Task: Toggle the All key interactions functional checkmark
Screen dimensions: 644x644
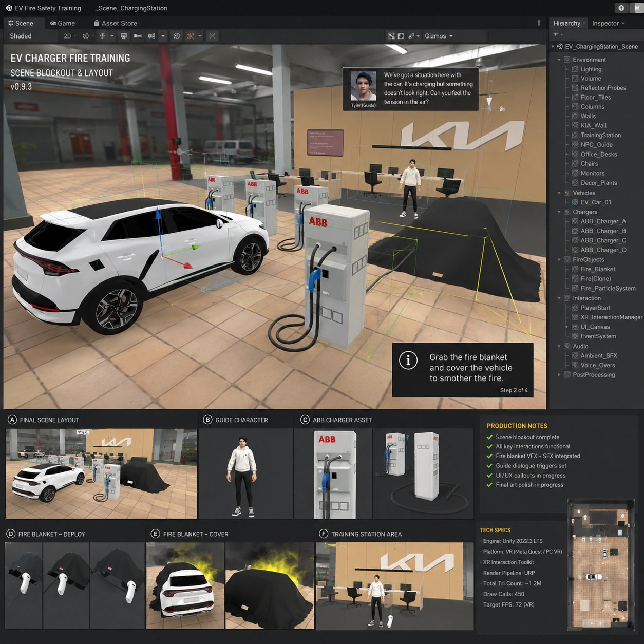Action: 489,447
